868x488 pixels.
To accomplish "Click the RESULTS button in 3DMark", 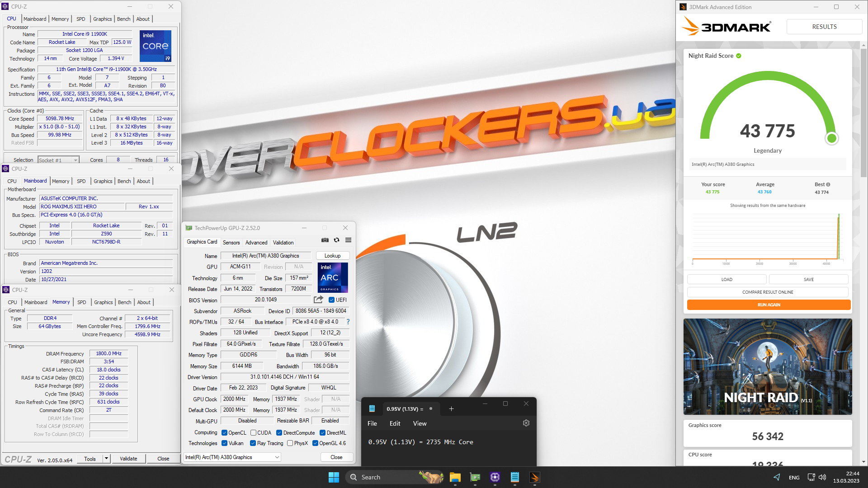I will pos(824,27).
